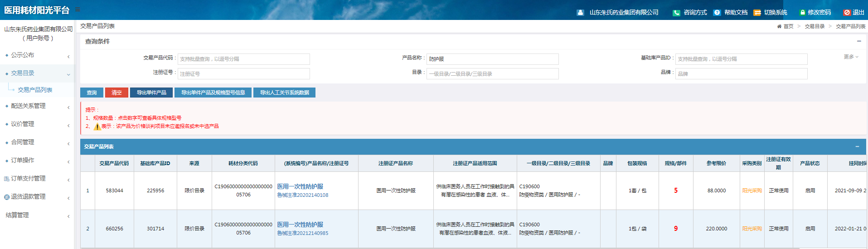Collapse the 交易产品列表 table panel
The height and width of the screenshot is (249, 868).
(857, 146)
